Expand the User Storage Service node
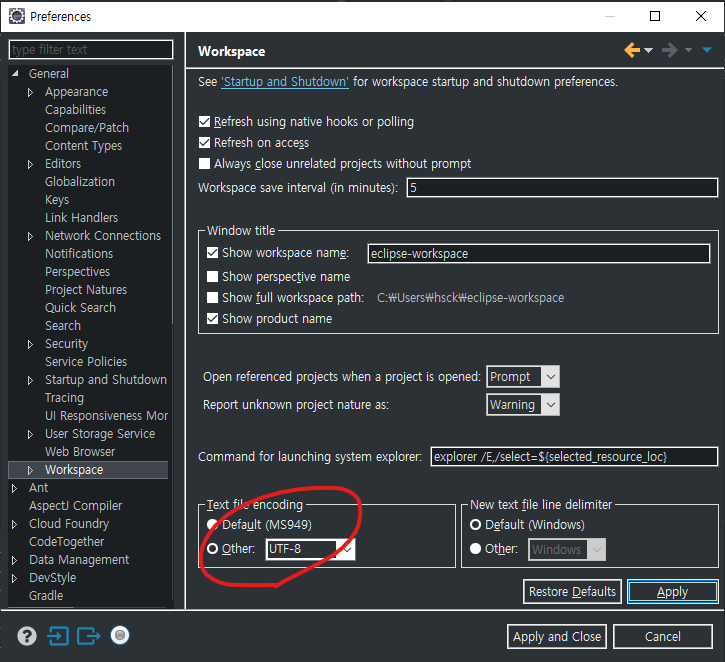725x662 pixels. pyautogui.click(x=31, y=435)
